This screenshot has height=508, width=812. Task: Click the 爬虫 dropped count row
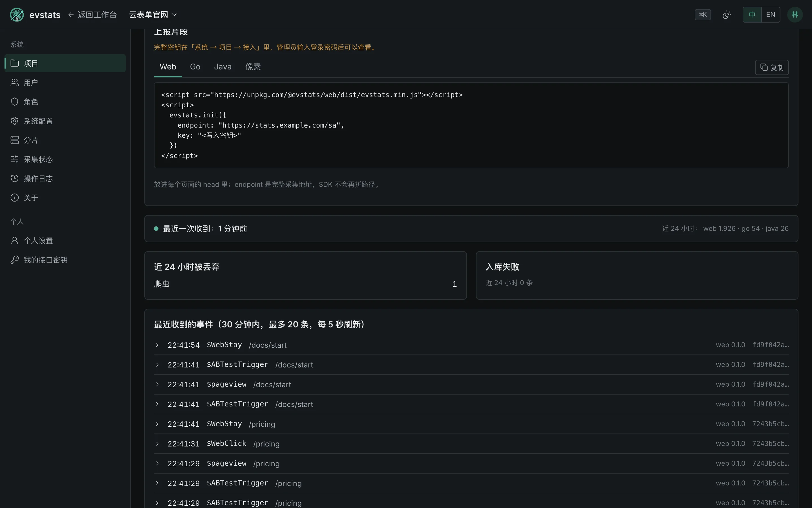tap(305, 284)
